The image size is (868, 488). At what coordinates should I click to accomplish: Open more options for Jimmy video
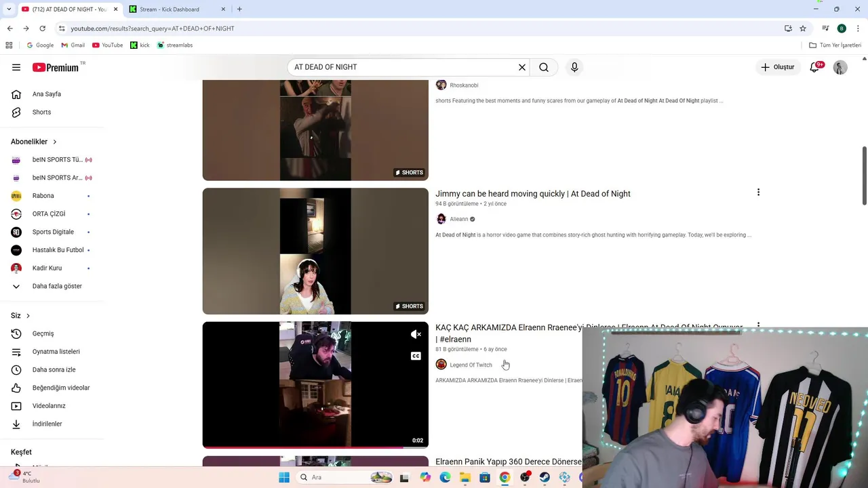(758, 192)
